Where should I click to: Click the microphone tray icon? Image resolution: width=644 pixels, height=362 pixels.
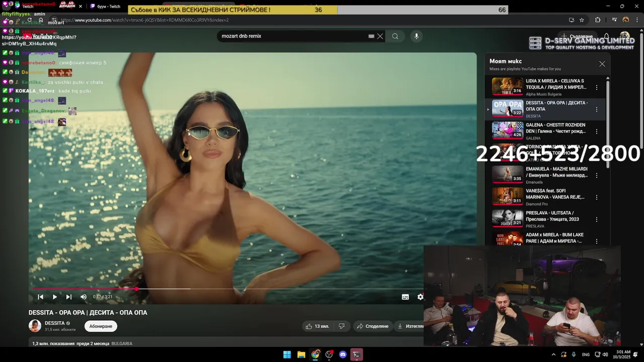[x=574, y=354]
